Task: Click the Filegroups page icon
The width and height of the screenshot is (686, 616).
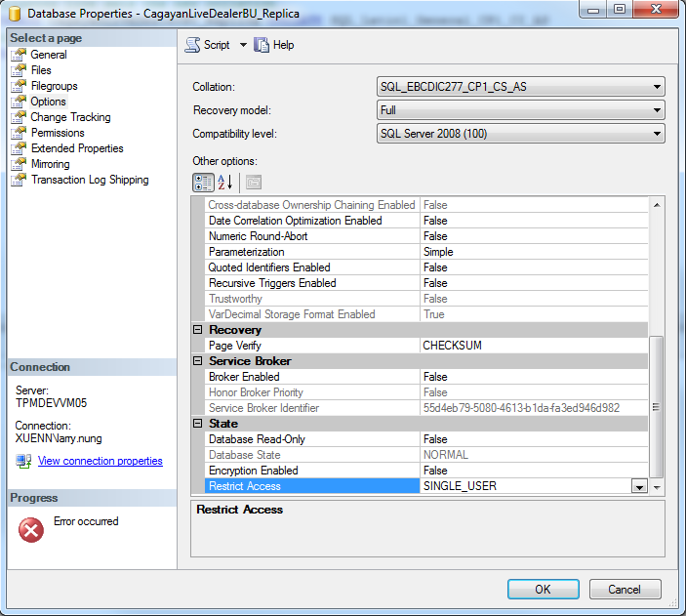Action: click(19, 86)
